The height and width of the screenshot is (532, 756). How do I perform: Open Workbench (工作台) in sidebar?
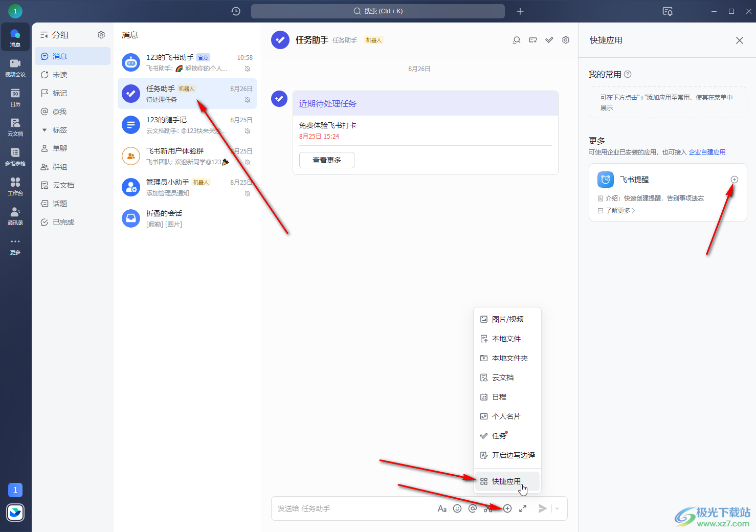tap(15, 186)
